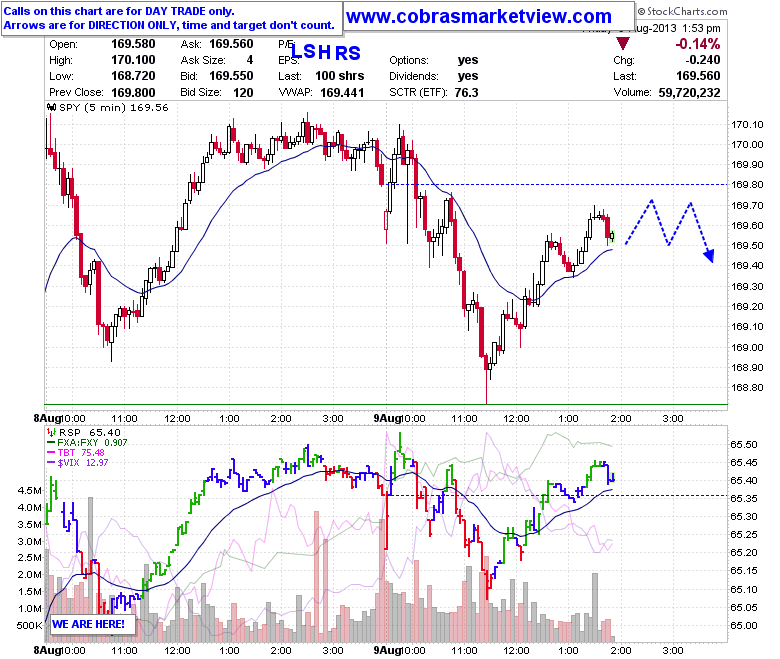This screenshot has height=659, width=780.
Task: Click the 65.50 label on lower right axis
Action: pyautogui.click(x=744, y=444)
